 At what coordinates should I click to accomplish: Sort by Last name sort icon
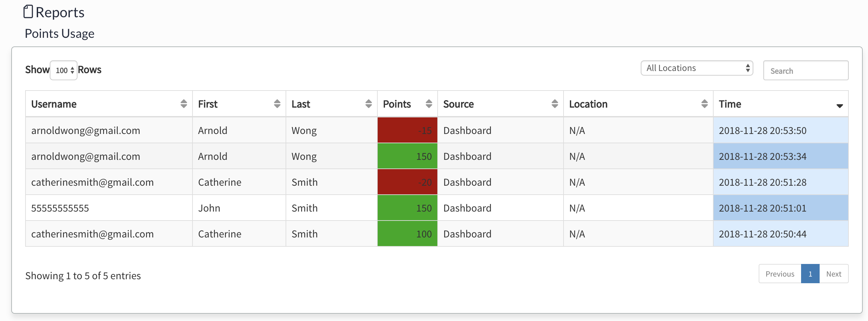pyautogui.click(x=368, y=104)
